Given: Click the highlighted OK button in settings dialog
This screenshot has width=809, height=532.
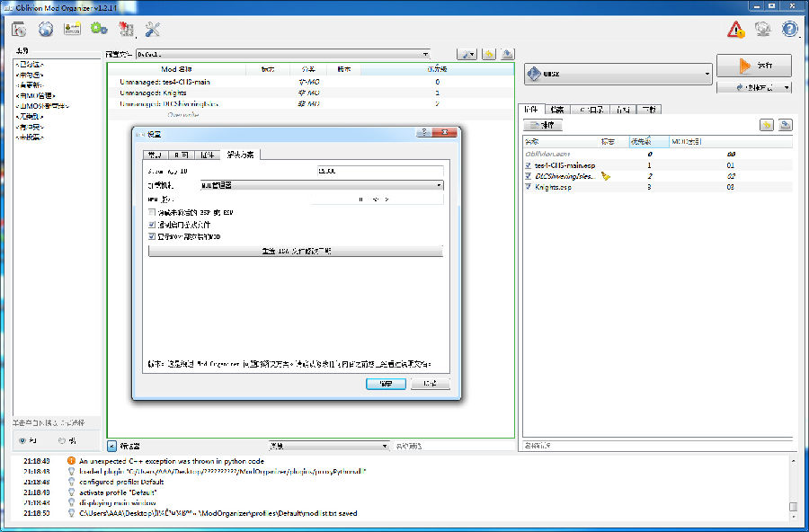Looking at the screenshot, I should tap(386, 384).
